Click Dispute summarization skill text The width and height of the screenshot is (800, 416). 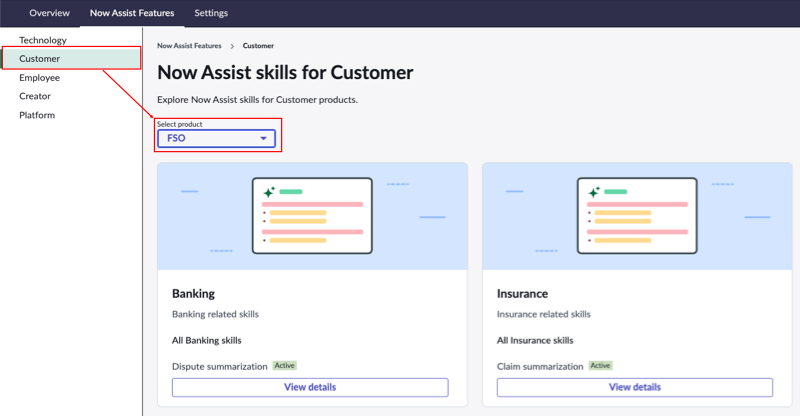[x=219, y=366]
